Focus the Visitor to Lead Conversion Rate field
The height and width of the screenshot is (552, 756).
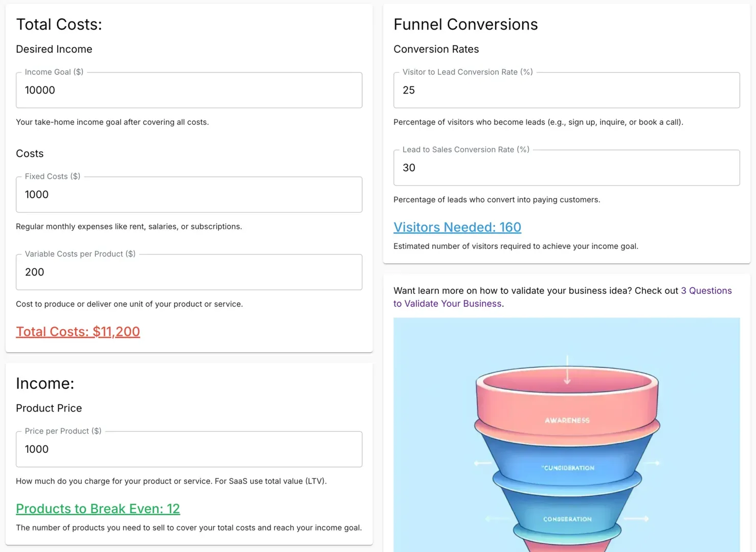coord(566,90)
